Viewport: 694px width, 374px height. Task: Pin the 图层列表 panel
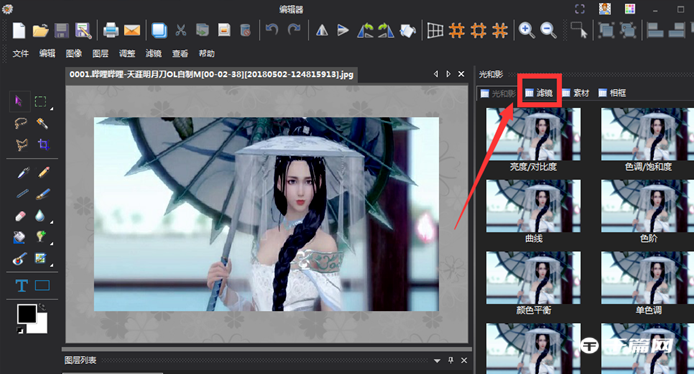[451, 360]
